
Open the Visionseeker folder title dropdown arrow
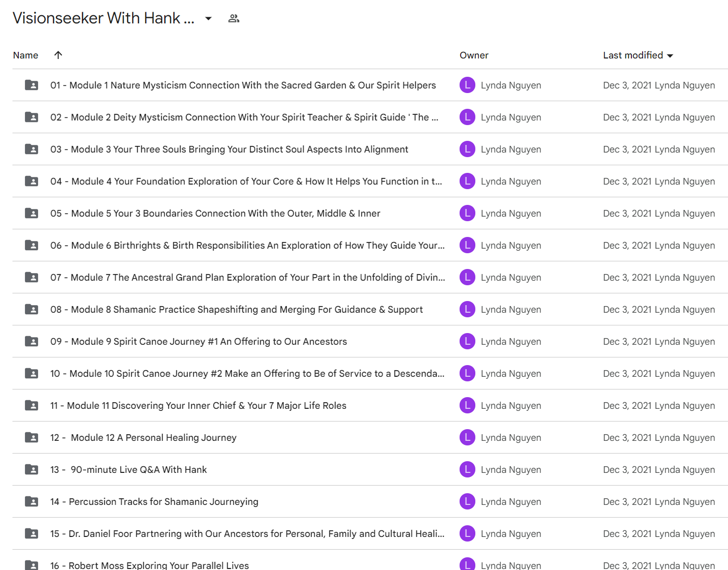(208, 18)
